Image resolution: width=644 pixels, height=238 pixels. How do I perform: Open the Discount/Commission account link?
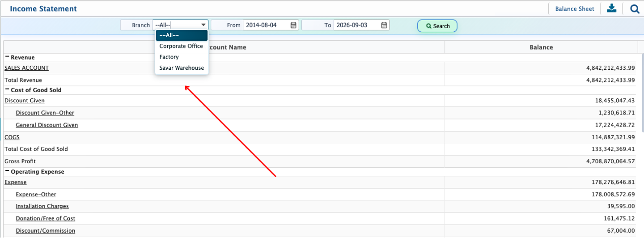tap(45, 230)
